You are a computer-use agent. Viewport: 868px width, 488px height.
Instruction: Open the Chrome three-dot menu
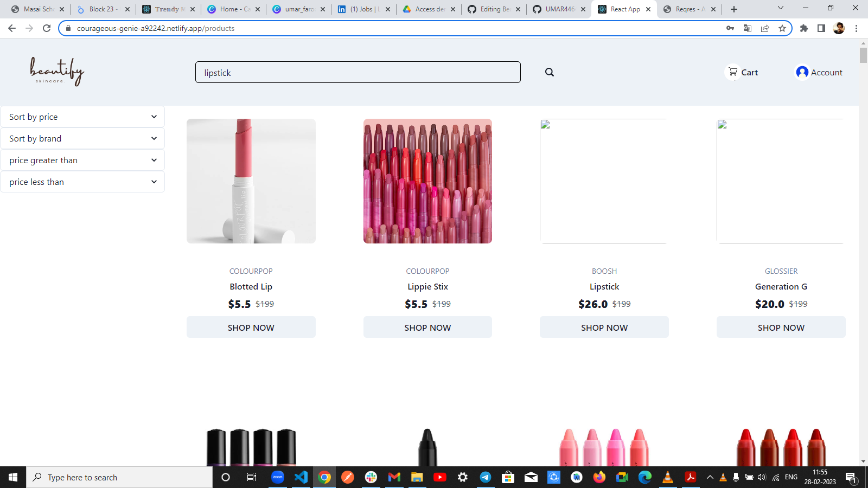point(856,28)
